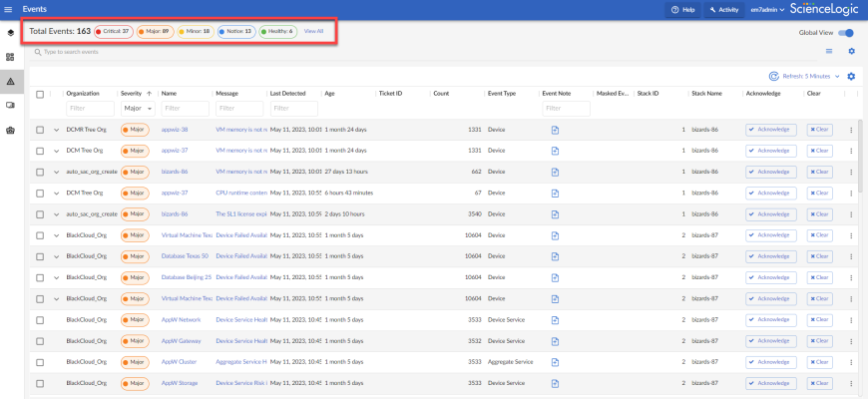Expand the AppW Network event row chevron

(56, 319)
